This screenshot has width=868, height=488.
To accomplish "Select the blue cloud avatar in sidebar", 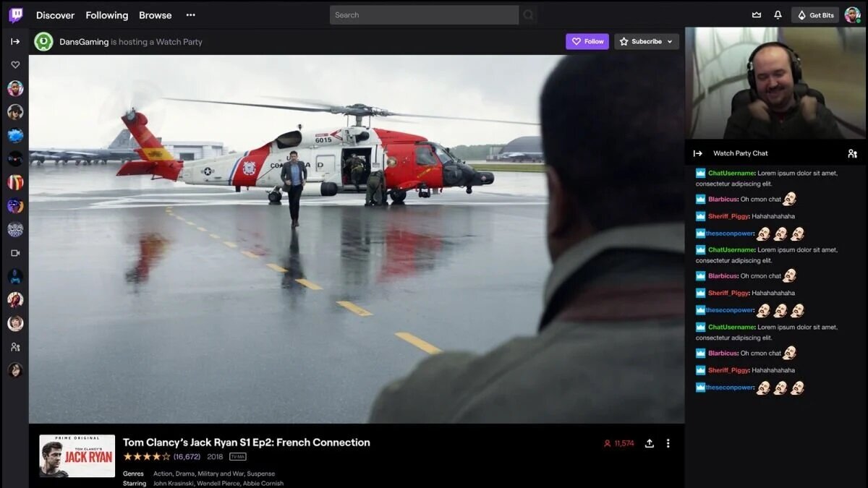I will pyautogui.click(x=15, y=135).
